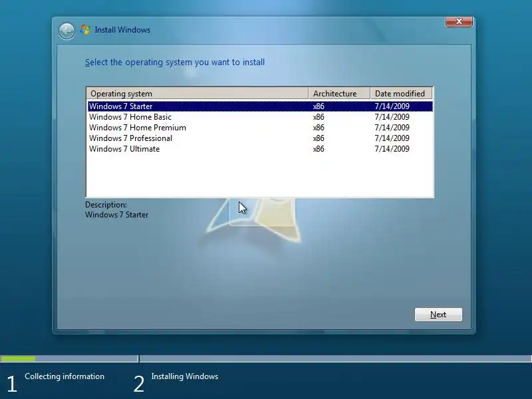The height and width of the screenshot is (399, 532).
Task: Close the Install Windows dialog
Action: [459, 21]
